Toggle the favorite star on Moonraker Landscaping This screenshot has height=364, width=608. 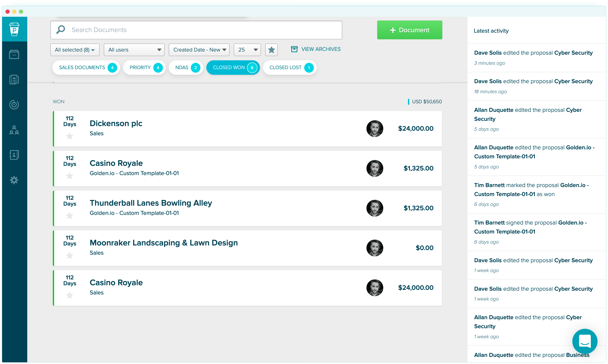point(70,255)
